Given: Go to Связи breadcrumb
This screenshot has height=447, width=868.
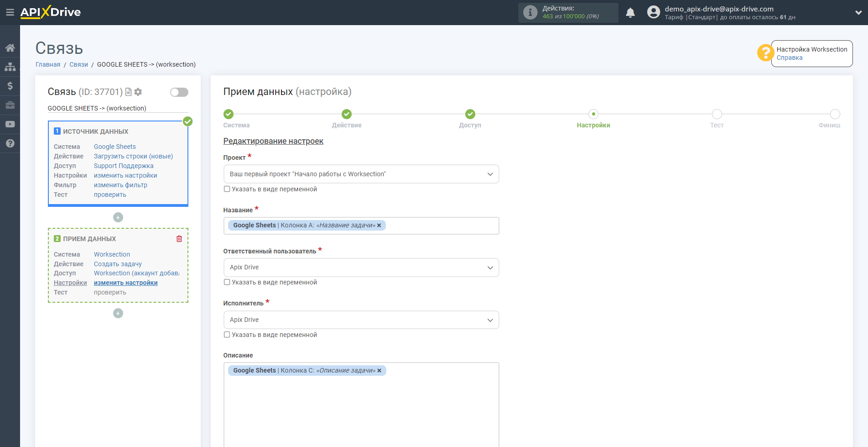Looking at the screenshot, I should click(x=78, y=64).
